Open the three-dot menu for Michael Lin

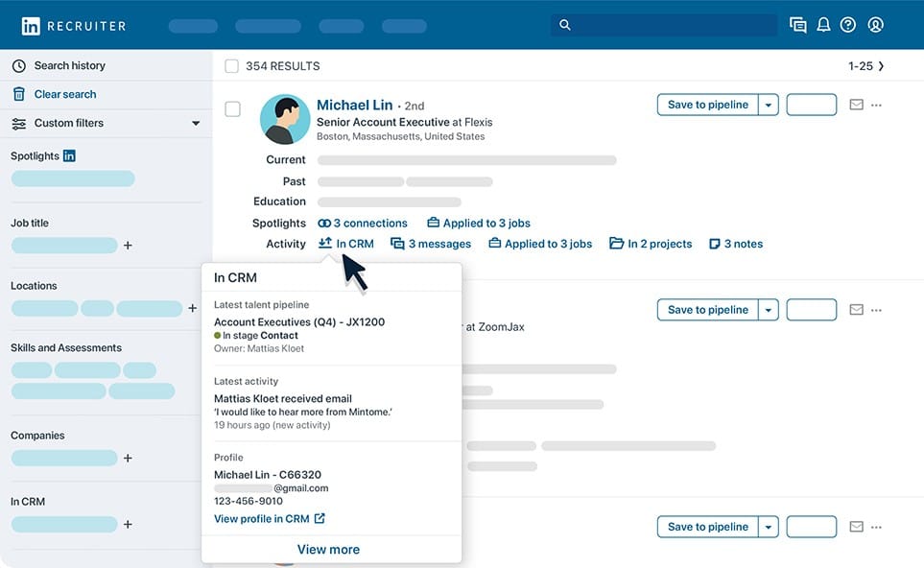pyautogui.click(x=876, y=105)
